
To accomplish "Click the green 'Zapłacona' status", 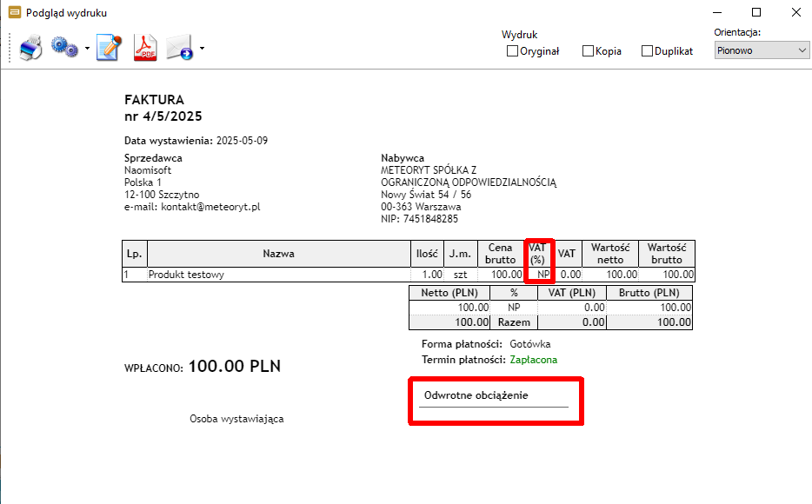I will pyautogui.click(x=534, y=360).
